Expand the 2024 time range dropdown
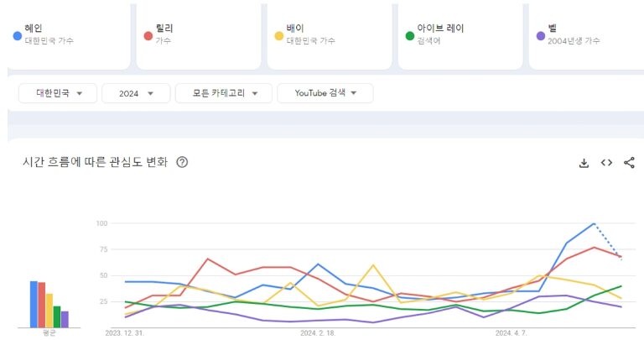The width and height of the screenshot is (644, 340). click(x=136, y=93)
